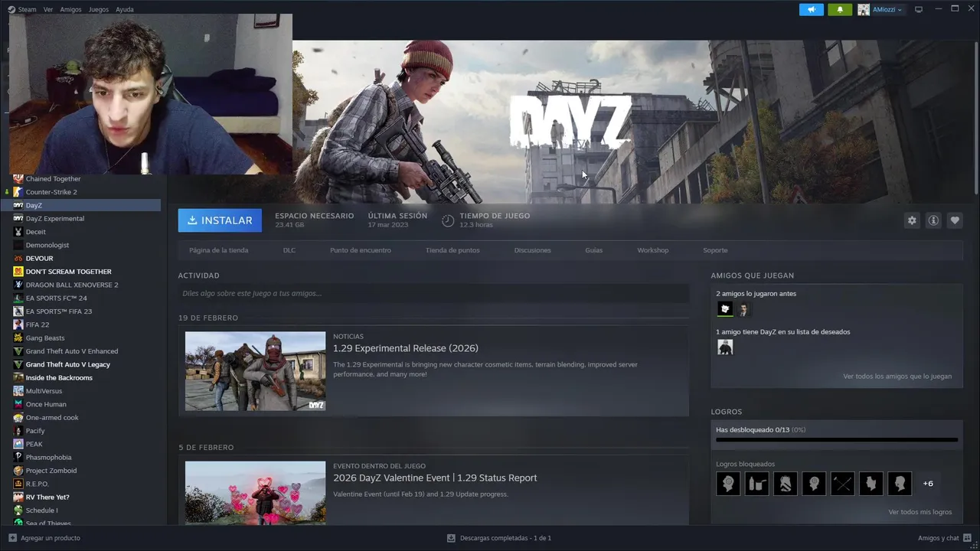Open the Amigos menu
This screenshot has width=980, height=551.
(70, 9)
